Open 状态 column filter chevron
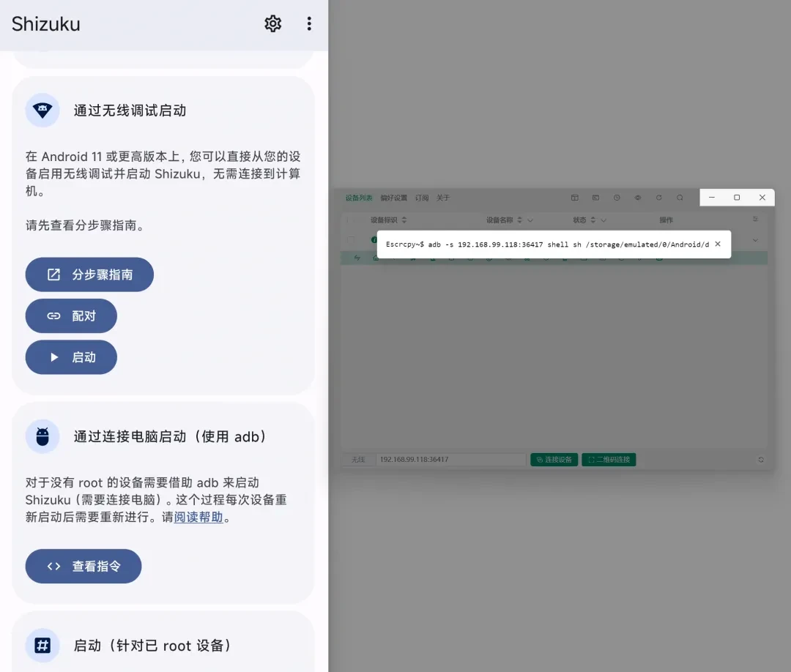Screen dimensions: 791x672 tap(604, 220)
